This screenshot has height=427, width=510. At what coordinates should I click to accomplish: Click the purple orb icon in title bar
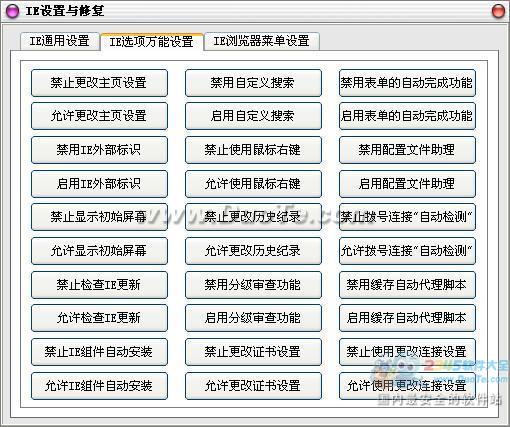(12, 11)
